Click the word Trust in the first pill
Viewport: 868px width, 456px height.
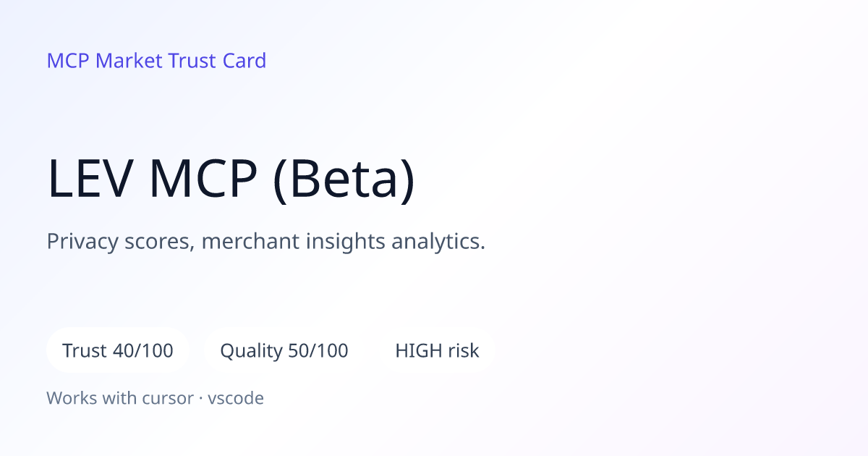pyautogui.click(x=85, y=350)
